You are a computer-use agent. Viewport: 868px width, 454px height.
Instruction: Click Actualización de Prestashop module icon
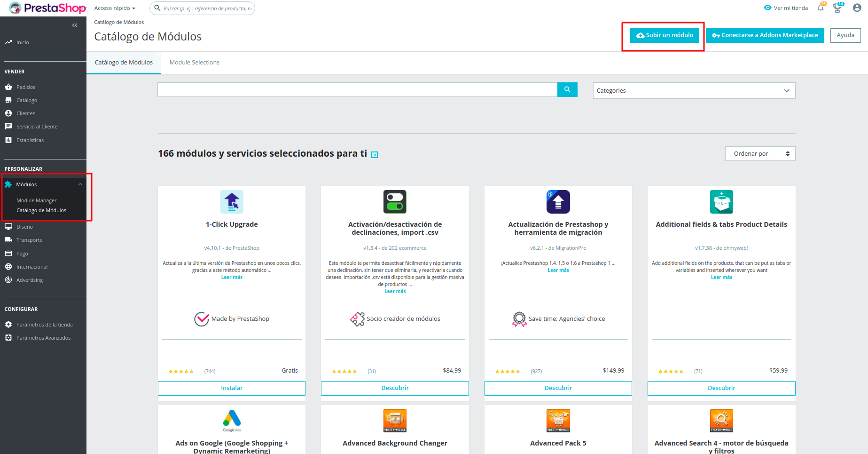[x=558, y=202]
